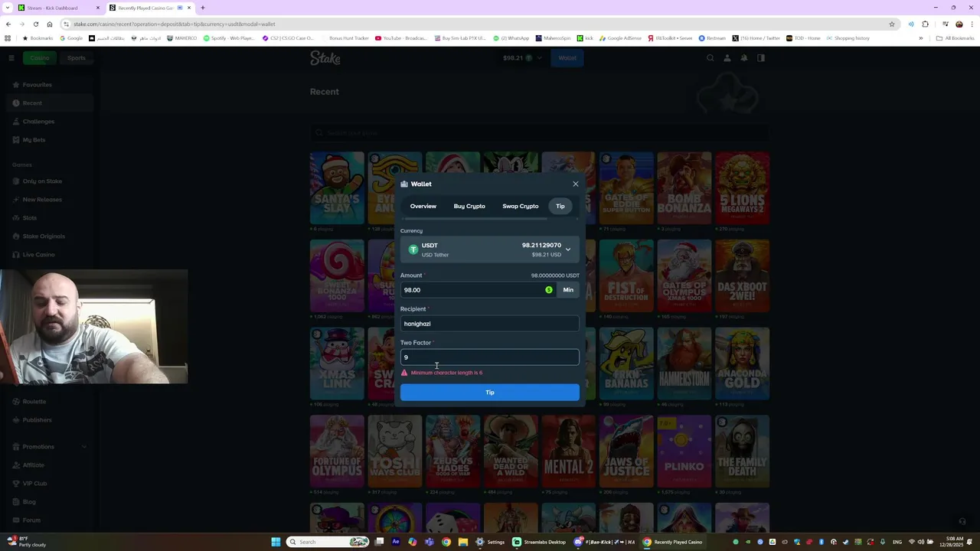Open the Mental 2 game thumbnail

[x=569, y=452]
